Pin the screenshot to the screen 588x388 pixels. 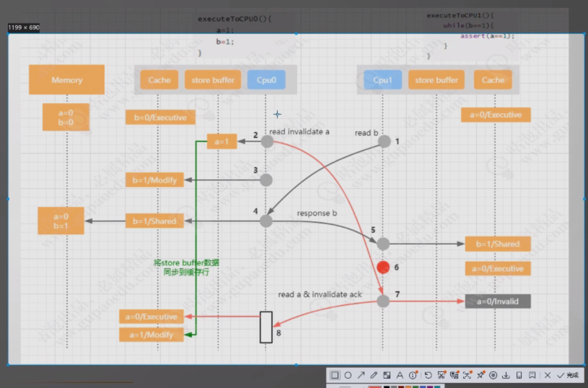click(481, 375)
